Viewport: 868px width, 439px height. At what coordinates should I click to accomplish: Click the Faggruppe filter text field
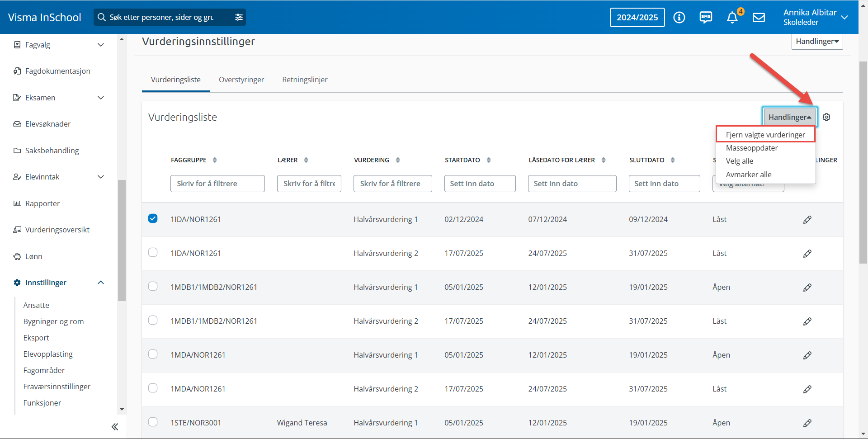click(217, 184)
